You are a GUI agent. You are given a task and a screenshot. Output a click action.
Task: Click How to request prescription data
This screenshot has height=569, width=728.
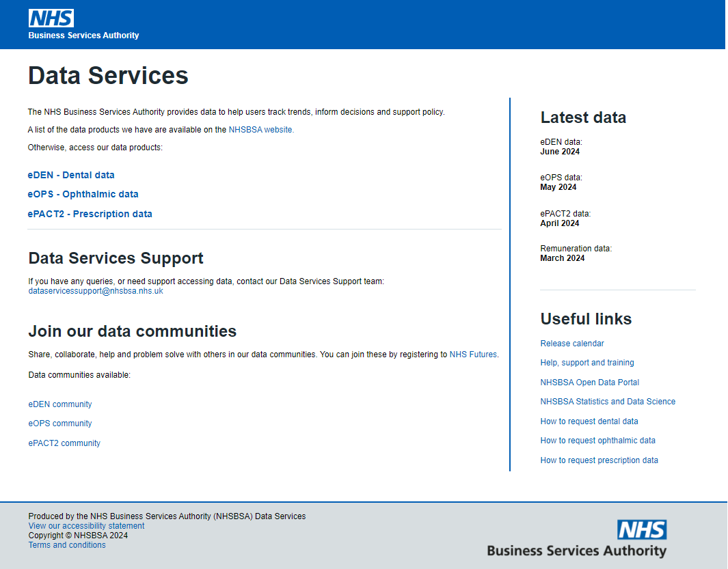599,460
